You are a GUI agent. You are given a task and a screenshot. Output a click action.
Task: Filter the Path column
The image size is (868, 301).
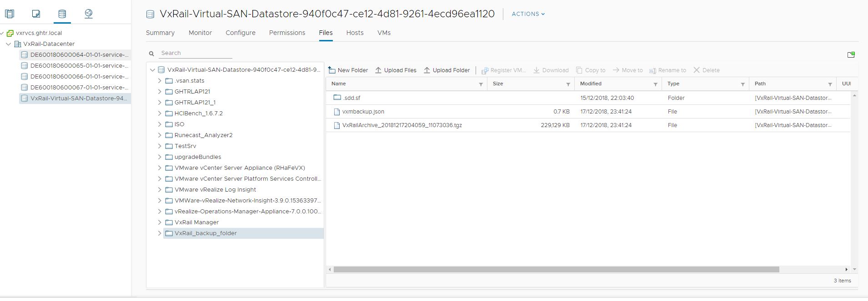coord(830,84)
